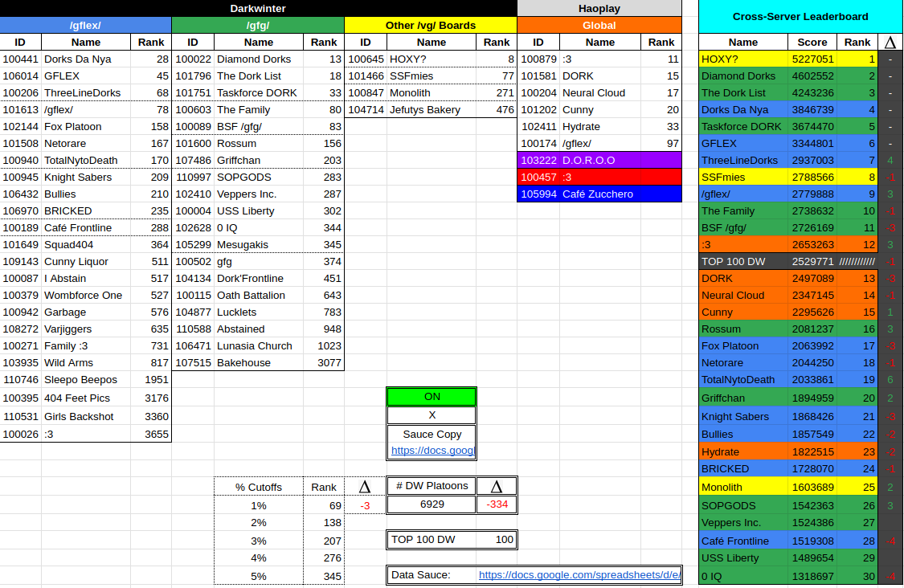Open the Data Sauce spreadsheet link

click(579, 574)
